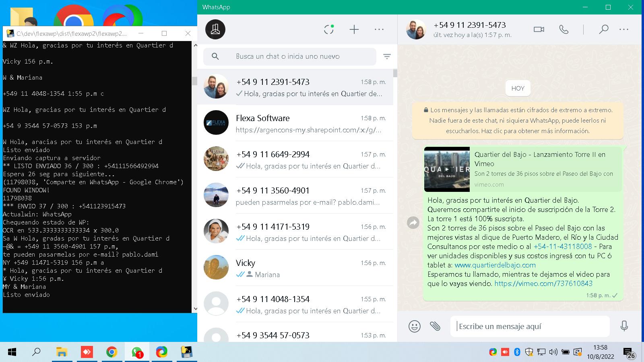The height and width of the screenshot is (362, 644).
Task: Open the Flexa Software chat
Action: click(x=295, y=123)
